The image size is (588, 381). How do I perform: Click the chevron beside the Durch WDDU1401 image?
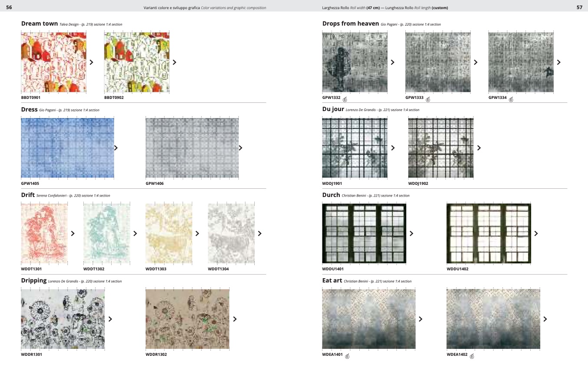click(411, 233)
